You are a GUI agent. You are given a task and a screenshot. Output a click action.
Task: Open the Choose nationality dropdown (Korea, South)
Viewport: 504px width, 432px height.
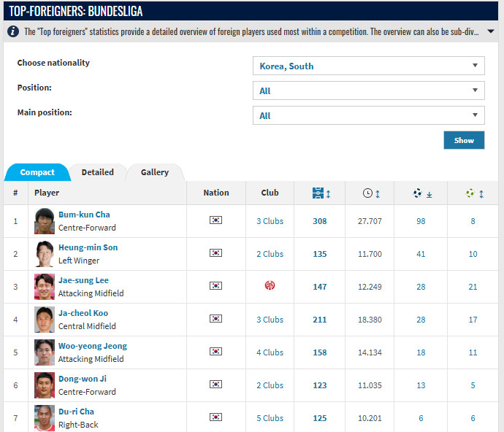coord(369,66)
